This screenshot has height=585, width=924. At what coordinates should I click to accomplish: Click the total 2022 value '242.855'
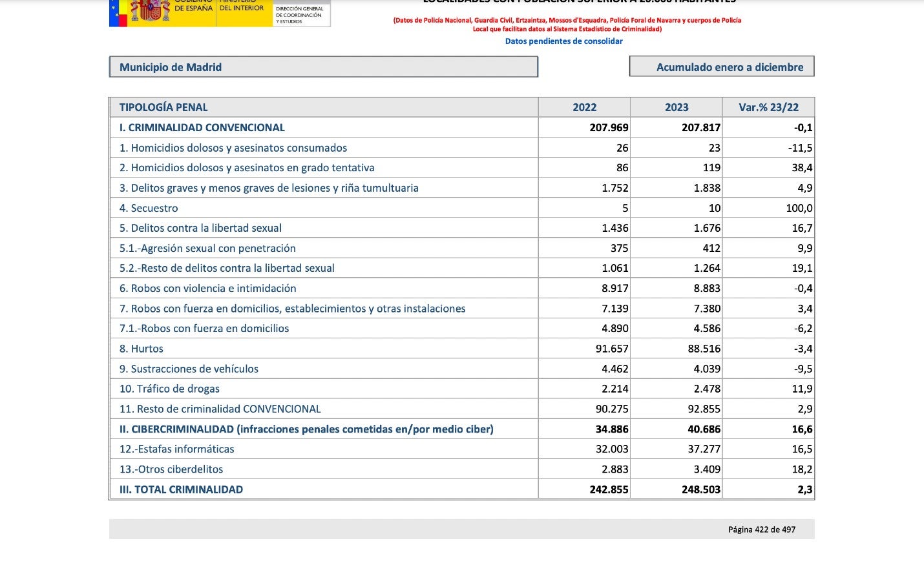coord(609,489)
